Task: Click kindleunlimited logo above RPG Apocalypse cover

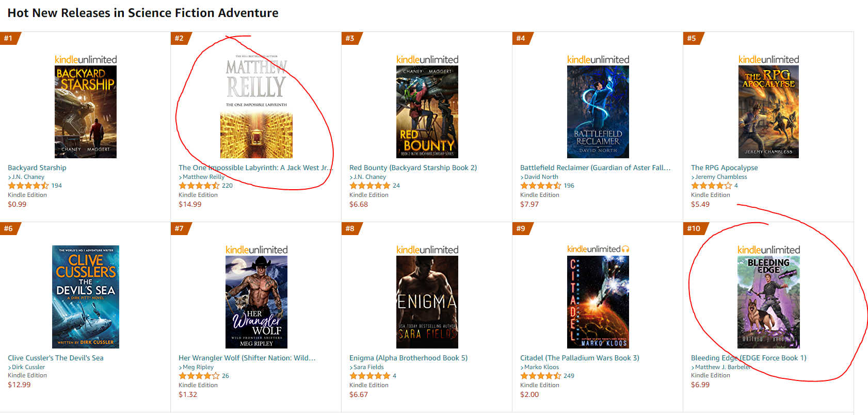Action: (768, 60)
